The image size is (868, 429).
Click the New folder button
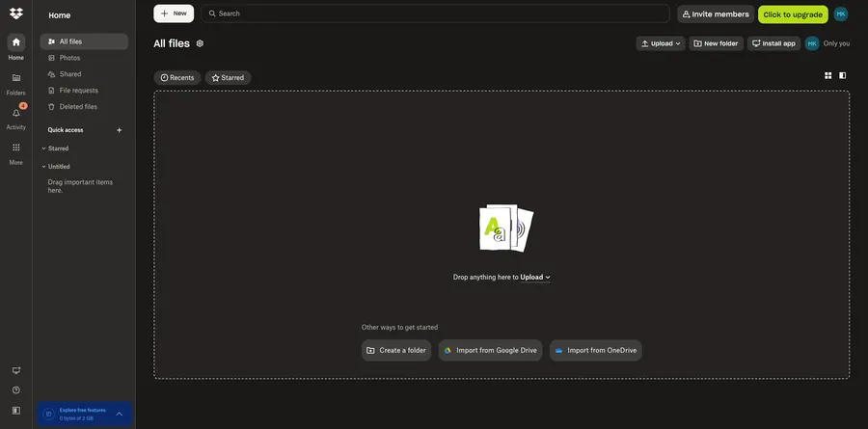(x=716, y=43)
